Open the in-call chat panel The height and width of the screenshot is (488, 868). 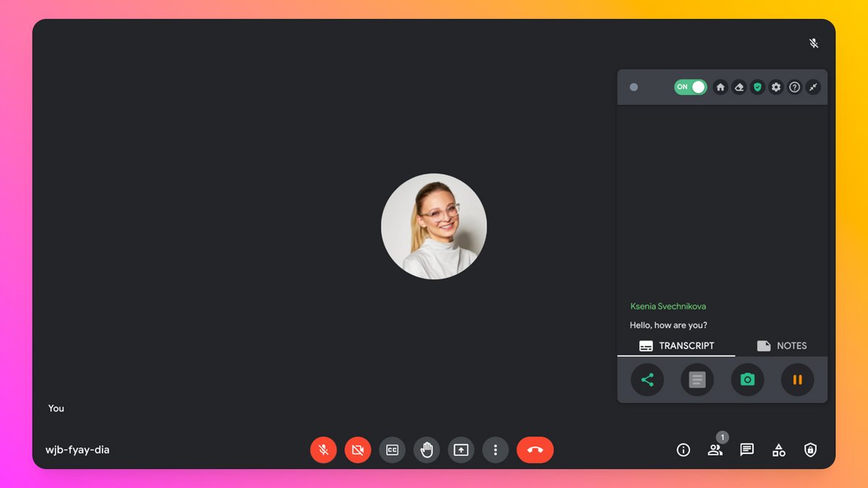click(x=747, y=450)
